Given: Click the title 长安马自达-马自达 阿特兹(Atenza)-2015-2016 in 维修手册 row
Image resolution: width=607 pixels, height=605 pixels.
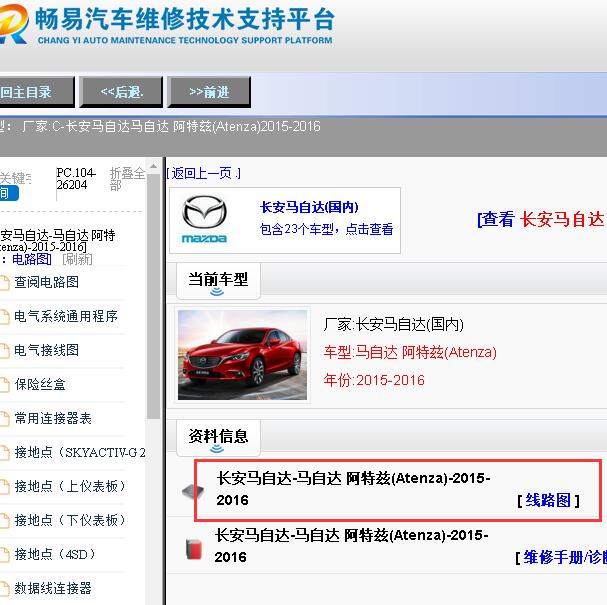Looking at the screenshot, I should (352, 546).
